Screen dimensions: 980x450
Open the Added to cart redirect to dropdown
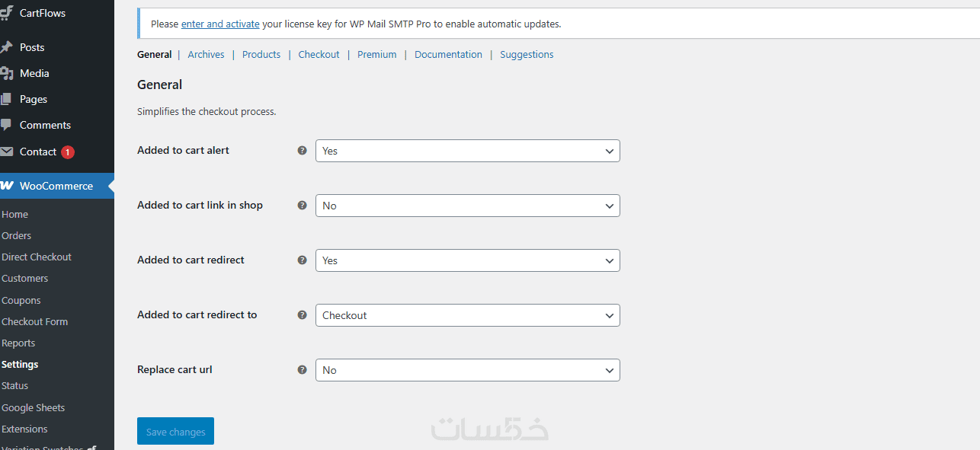tap(467, 315)
